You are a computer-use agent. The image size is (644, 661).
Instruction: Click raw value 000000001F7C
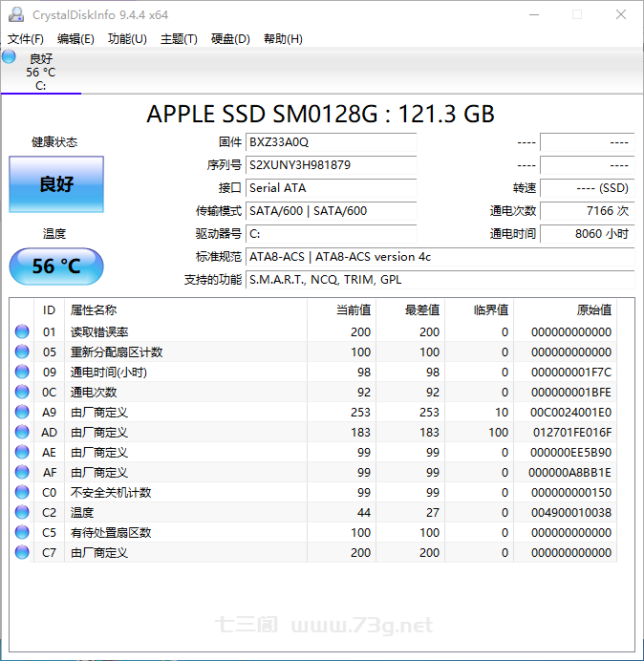click(571, 373)
